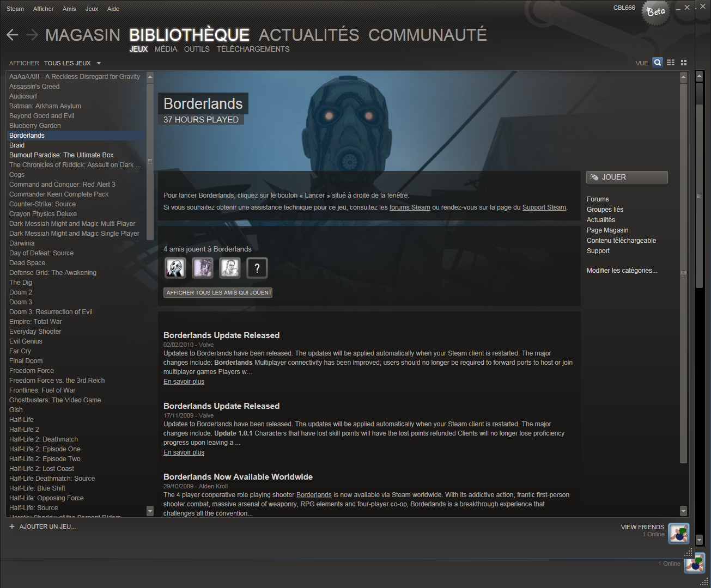Select the Outils sub-tab

pos(197,49)
